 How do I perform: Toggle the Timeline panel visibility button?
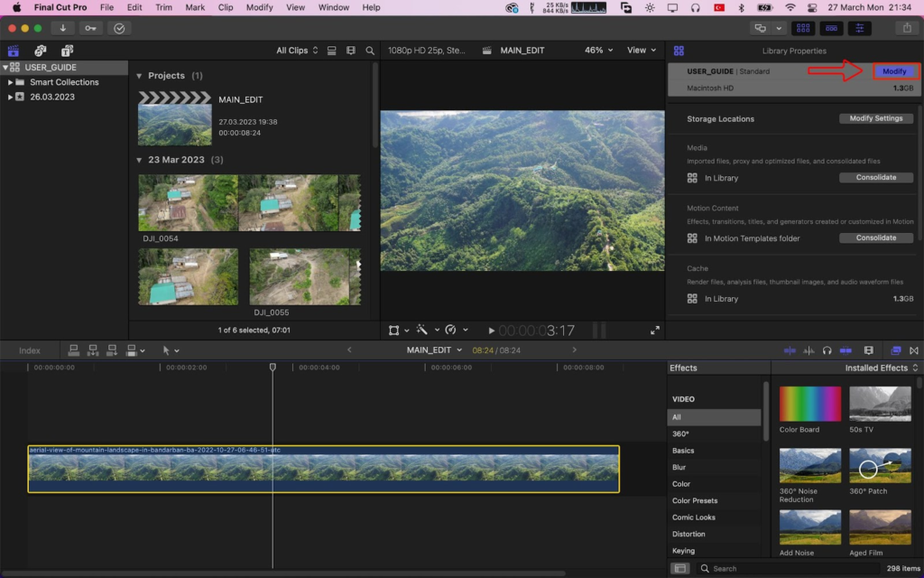(x=831, y=28)
